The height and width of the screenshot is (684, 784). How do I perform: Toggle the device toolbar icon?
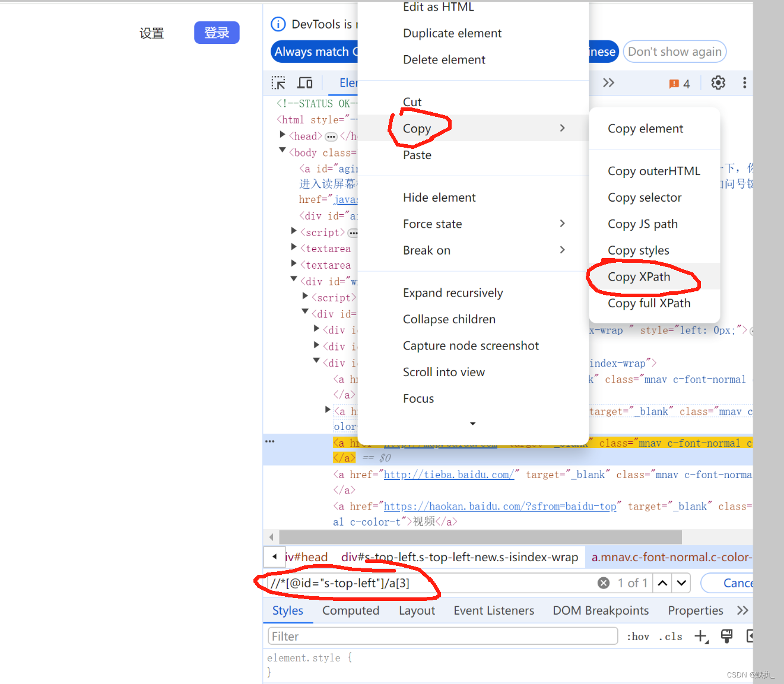pyautogui.click(x=305, y=82)
